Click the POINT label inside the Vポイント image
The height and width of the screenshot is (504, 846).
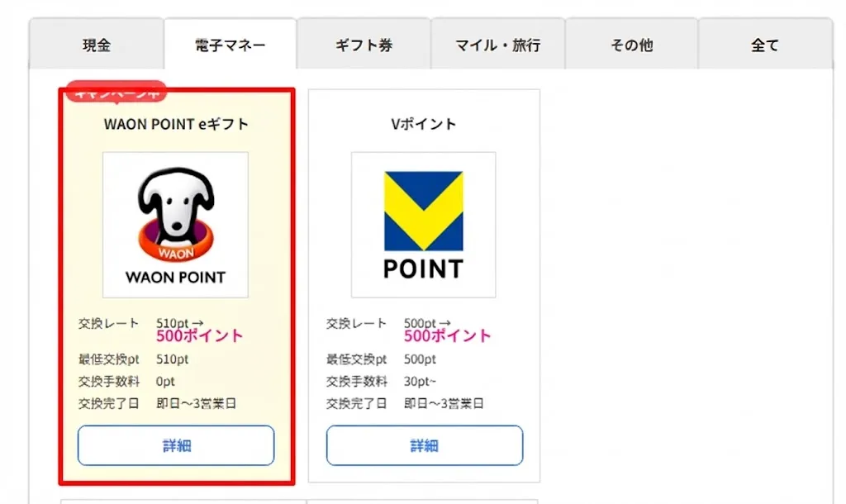pyautogui.click(x=422, y=266)
